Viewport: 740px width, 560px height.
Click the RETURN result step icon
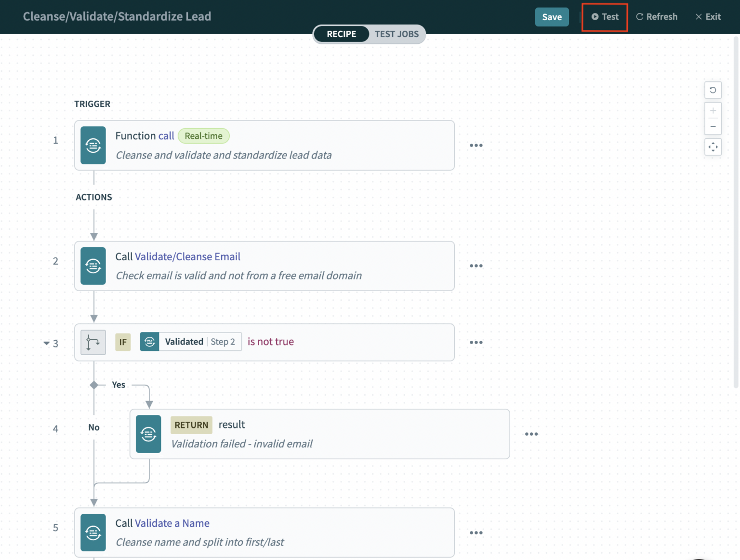[148, 434]
